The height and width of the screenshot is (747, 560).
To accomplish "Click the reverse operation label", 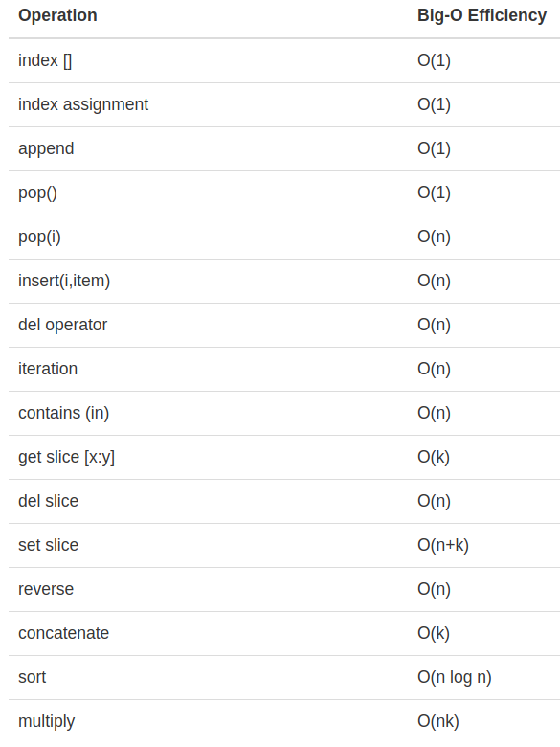I will coord(46,589).
